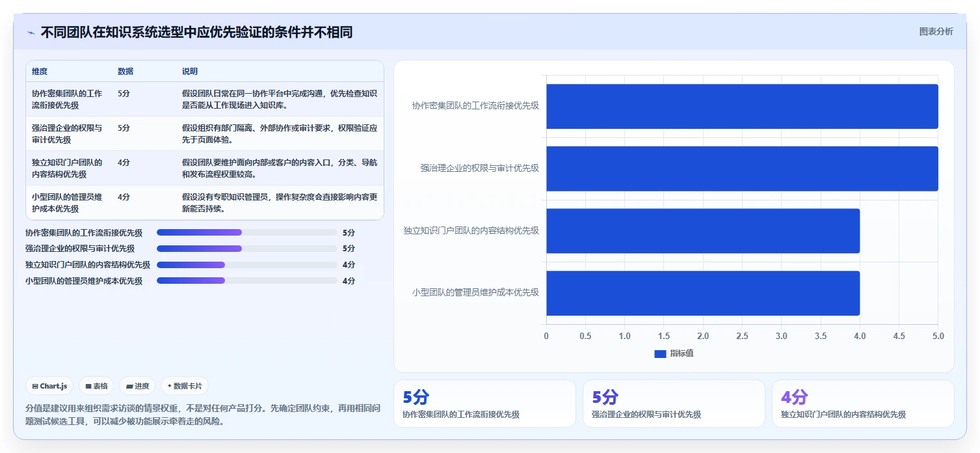Screen dimensions: 980x453
Task: Click the 4分 value in table's last row
Action: click(124, 197)
